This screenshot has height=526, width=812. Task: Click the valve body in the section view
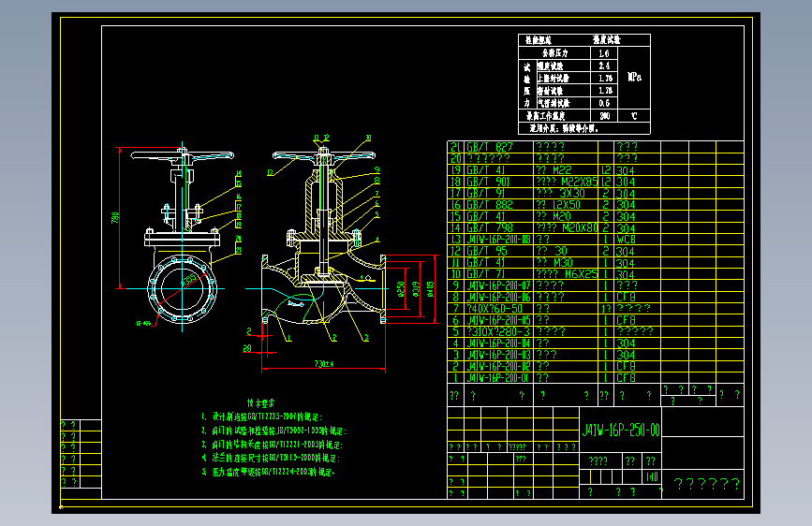(324, 290)
